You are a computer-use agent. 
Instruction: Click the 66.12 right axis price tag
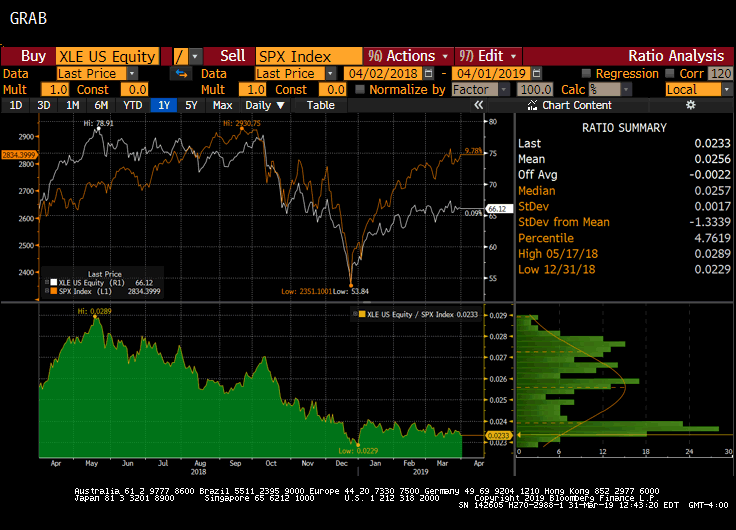pos(498,209)
